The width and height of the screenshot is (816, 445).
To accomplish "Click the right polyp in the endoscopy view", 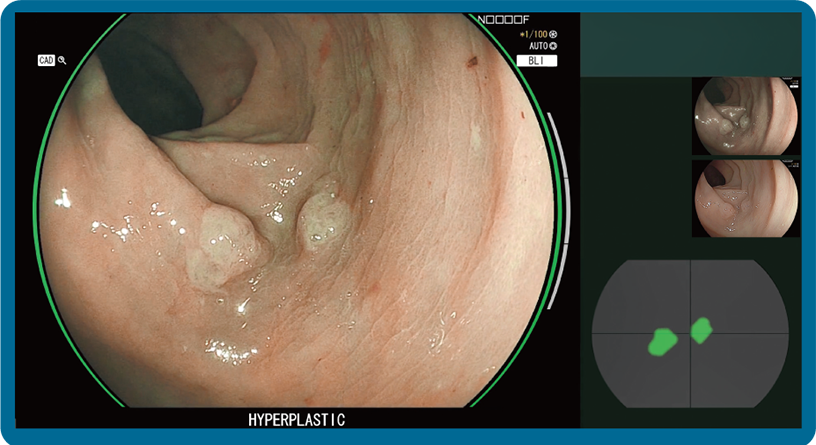I will tap(324, 218).
